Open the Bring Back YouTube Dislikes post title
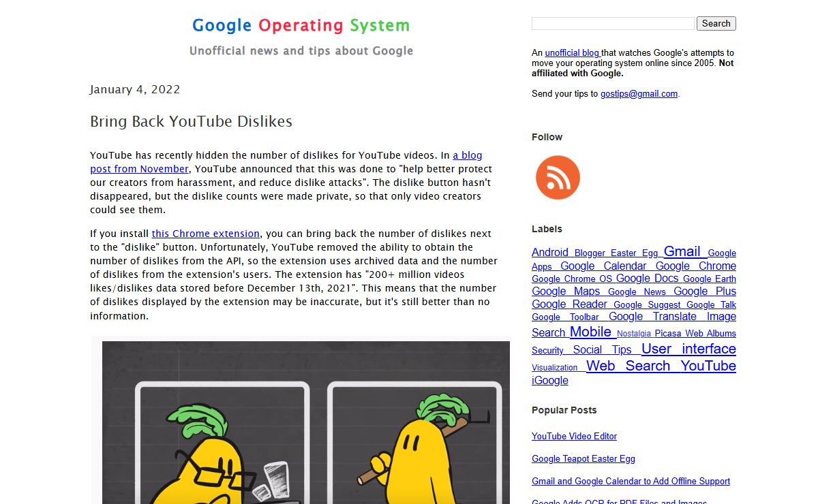This screenshot has height=504, width=818. point(191,121)
